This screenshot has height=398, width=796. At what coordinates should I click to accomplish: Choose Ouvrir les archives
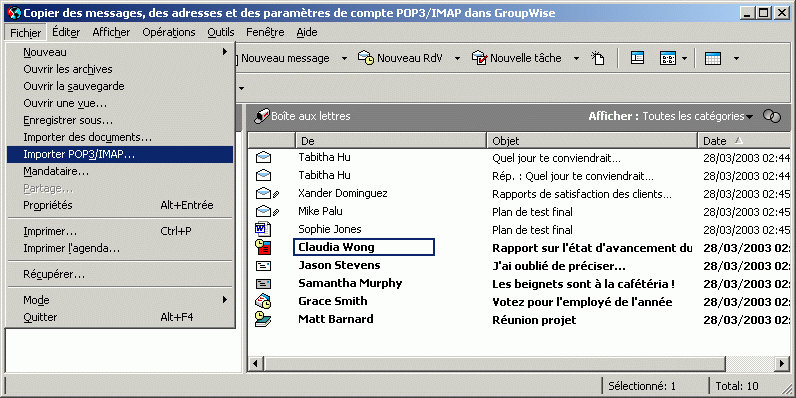click(120, 69)
